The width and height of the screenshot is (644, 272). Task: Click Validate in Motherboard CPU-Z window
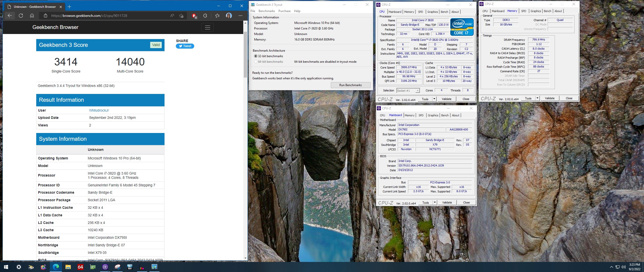pos(447,202)
